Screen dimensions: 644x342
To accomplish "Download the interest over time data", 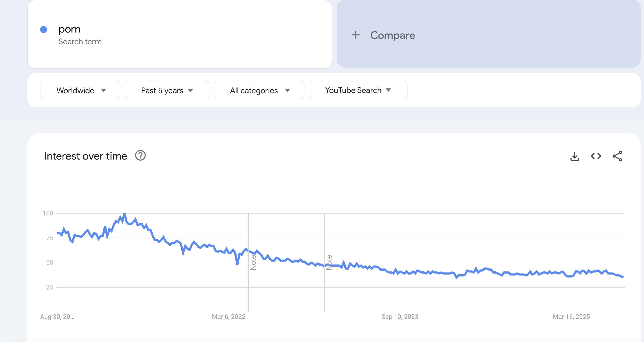I will click(x=574, y=156).
